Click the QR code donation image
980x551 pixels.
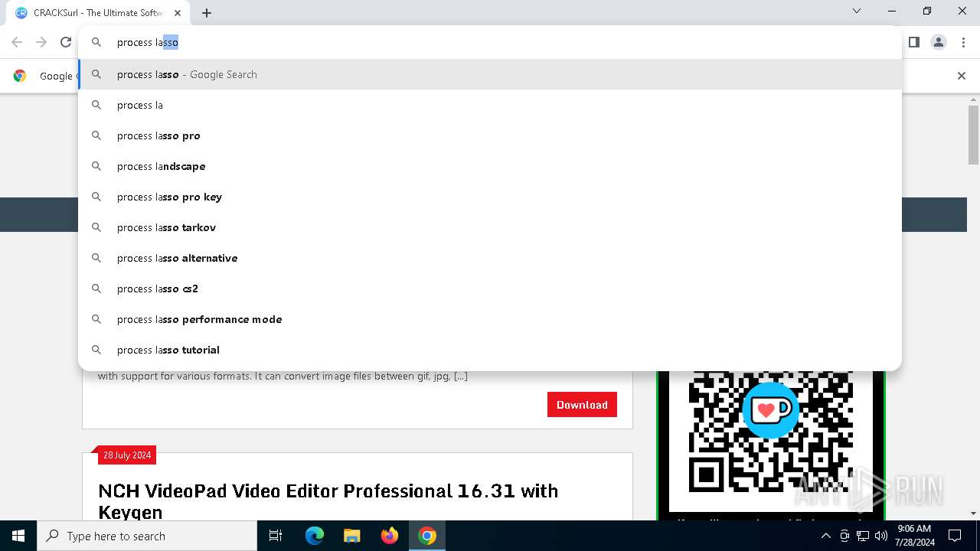pos(771,440)
